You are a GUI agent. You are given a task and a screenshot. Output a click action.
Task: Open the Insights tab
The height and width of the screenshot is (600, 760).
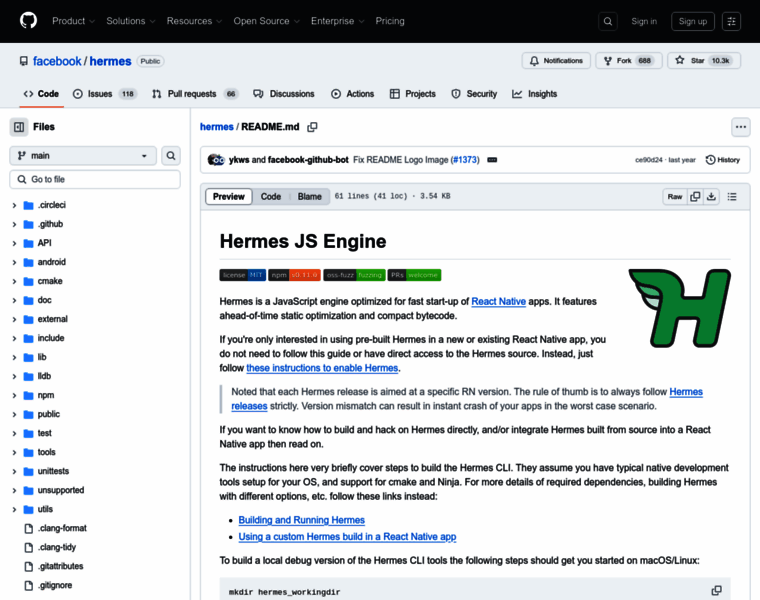coord(535,94)
